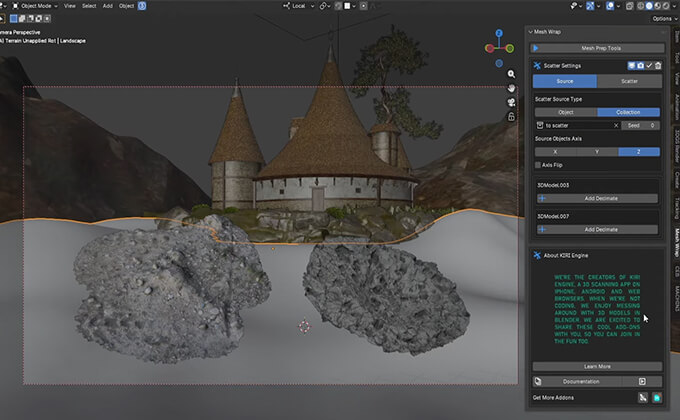
Task: Click the trash icon in Scatter Settings
Action: coord(657,66)
